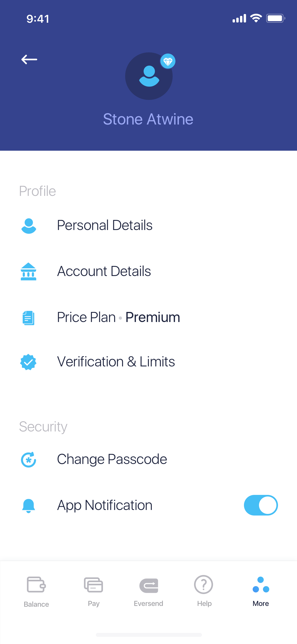
Task: Open Personal Details
Action: pyautogui.click(x=105, y=225)
